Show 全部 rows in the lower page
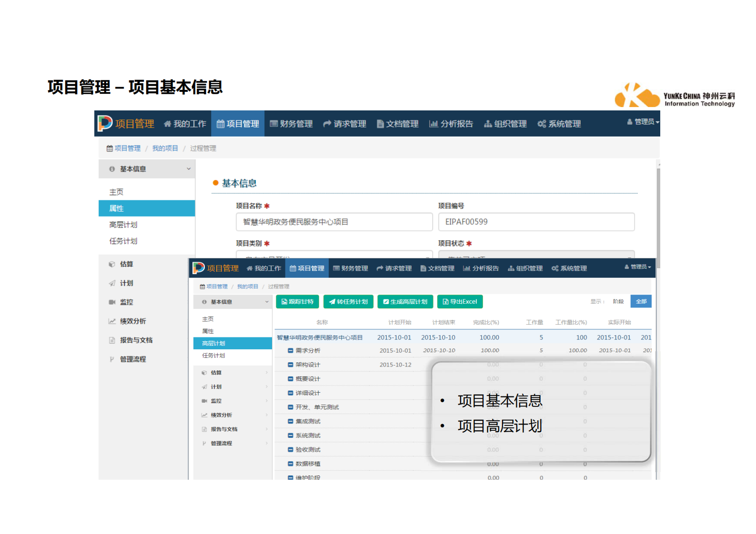 coord(641,301)
